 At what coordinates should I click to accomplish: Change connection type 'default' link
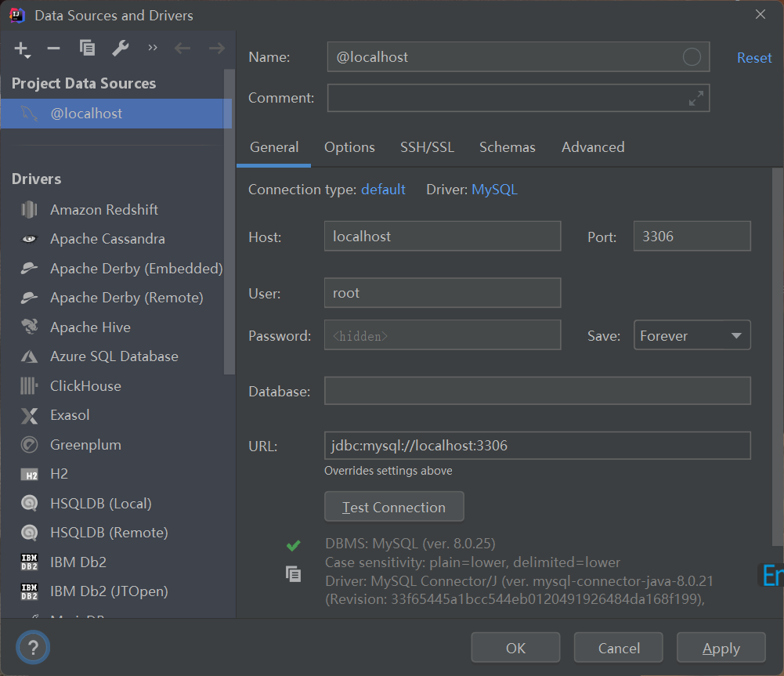pyautogui.click(x=383, y=190)
